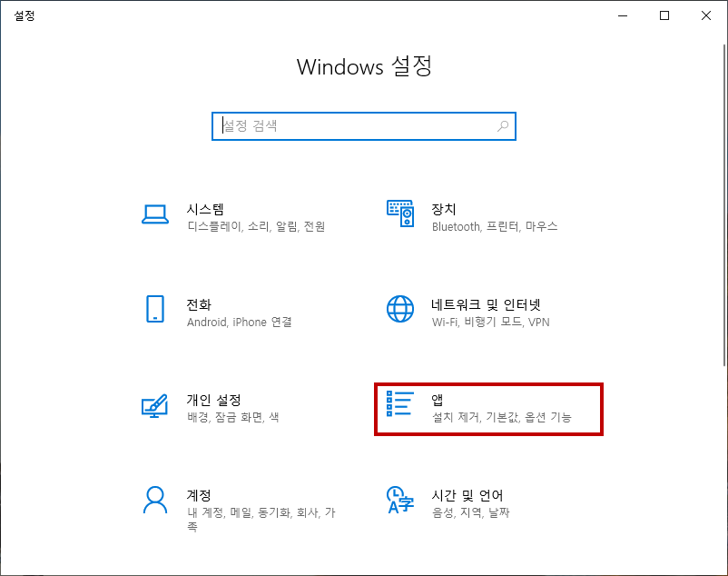
Task: Click the text 디스플레이, 소리, 알림, 전원
Action: (x=256, y=227)
